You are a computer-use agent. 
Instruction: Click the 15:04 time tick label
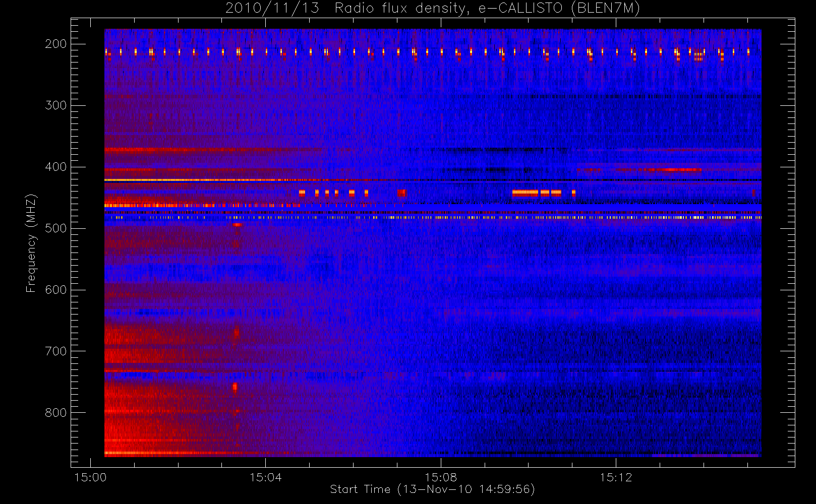pyautogui.click(x=266, y=477)
